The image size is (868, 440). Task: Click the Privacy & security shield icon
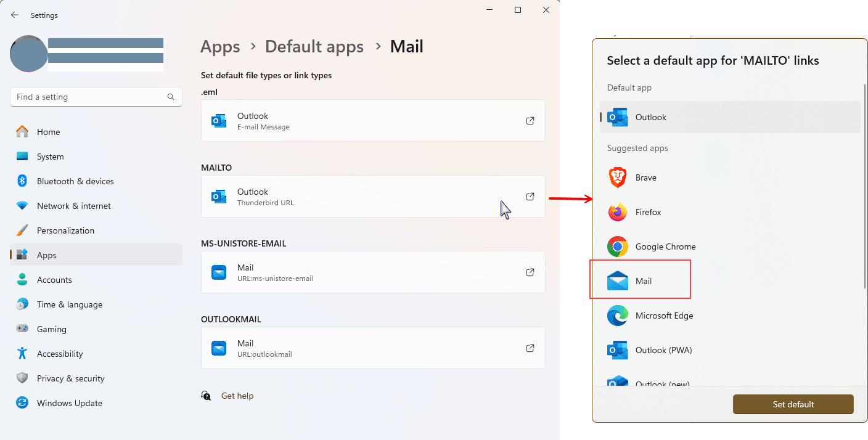(22, 378)
